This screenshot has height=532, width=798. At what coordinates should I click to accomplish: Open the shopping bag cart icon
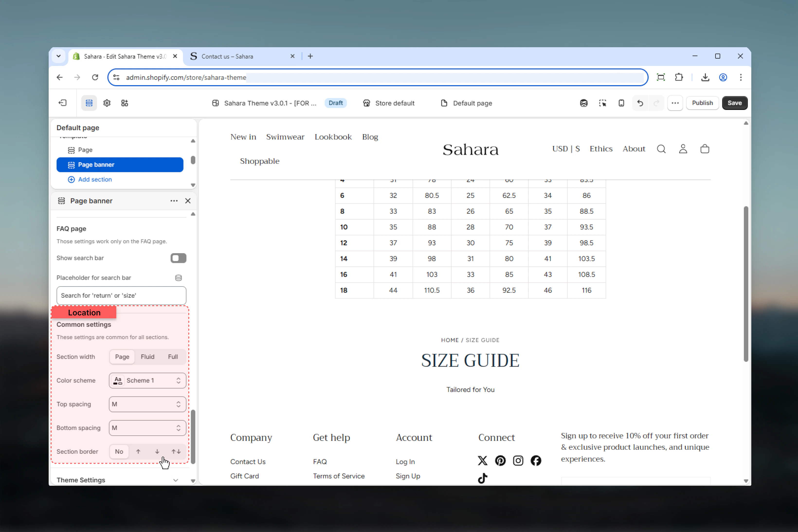[x=705, y=149]
